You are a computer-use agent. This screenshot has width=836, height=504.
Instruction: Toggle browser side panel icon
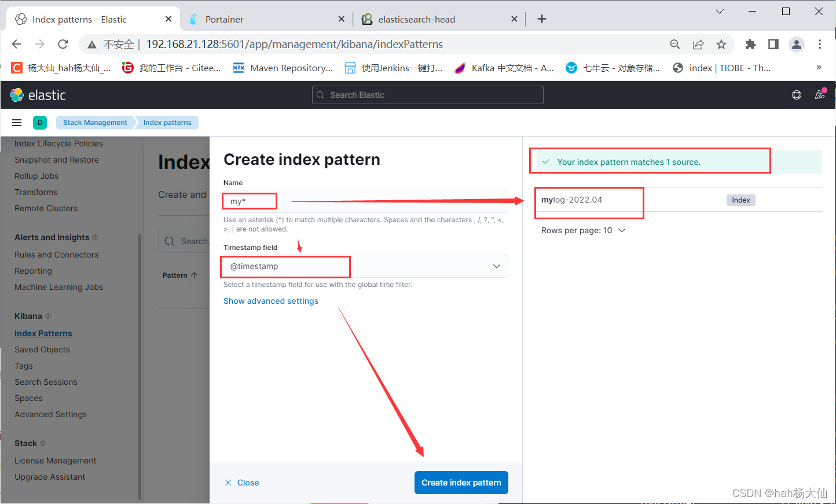click(x=773, y=44)
